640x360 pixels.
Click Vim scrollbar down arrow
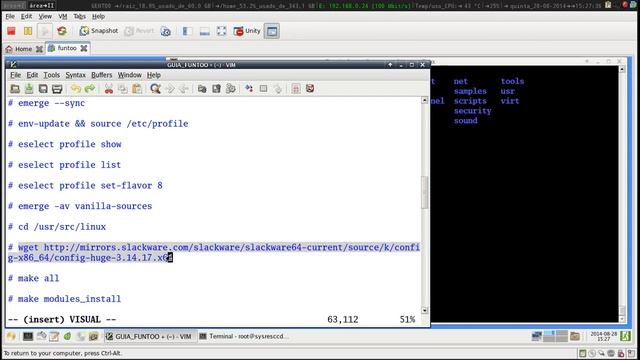click(424, 311)
